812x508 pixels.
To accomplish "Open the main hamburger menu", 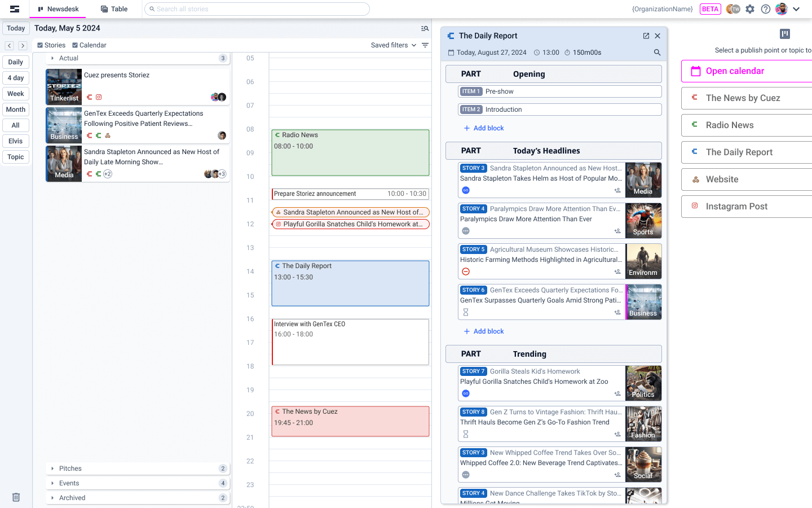I will (15, 9).
